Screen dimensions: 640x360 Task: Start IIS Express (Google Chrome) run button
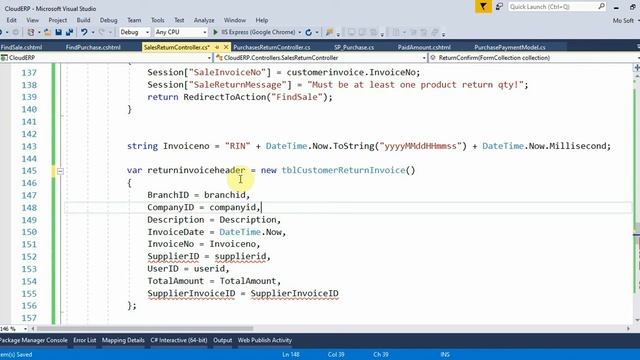point(255,32)
